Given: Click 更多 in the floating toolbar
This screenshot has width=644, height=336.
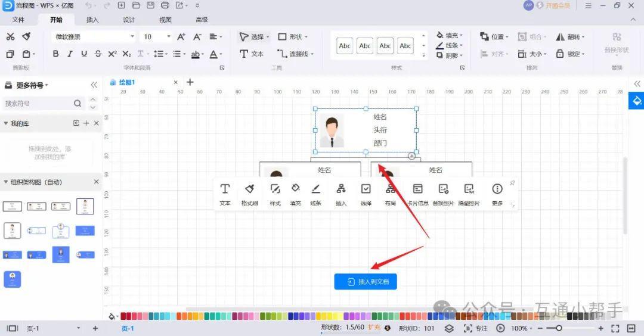Looking at the screenshot, I should click(497, 194).
